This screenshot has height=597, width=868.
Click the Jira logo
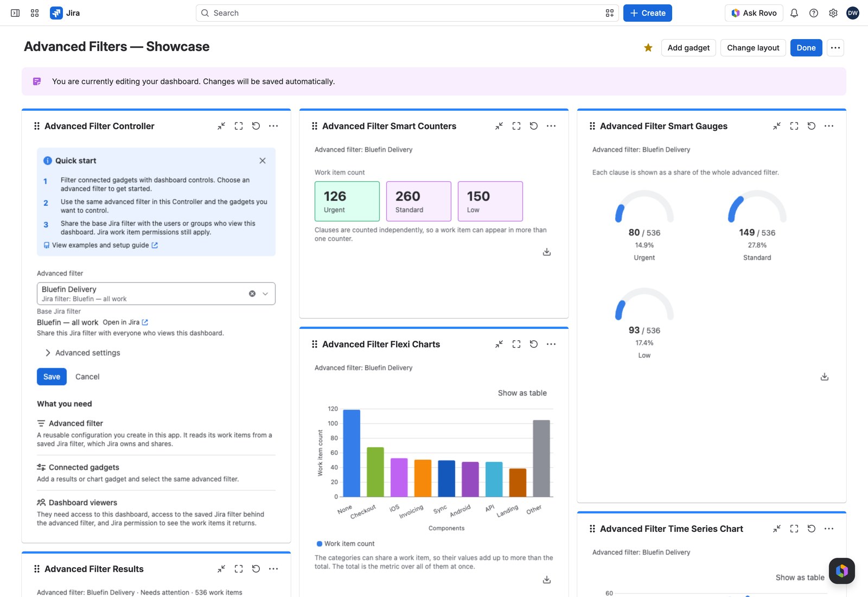click(65, 13)
